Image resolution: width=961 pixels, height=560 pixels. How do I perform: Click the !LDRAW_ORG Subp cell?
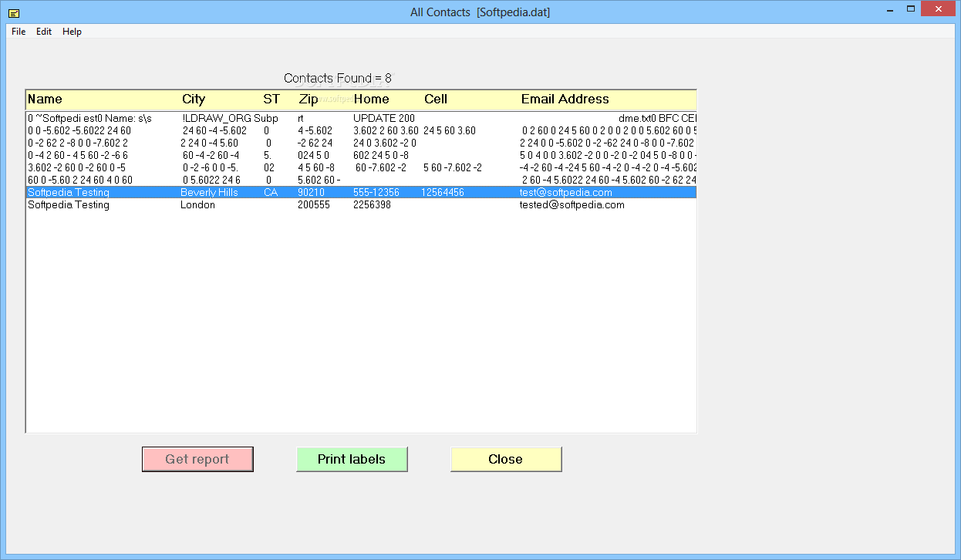pos(230,118)
